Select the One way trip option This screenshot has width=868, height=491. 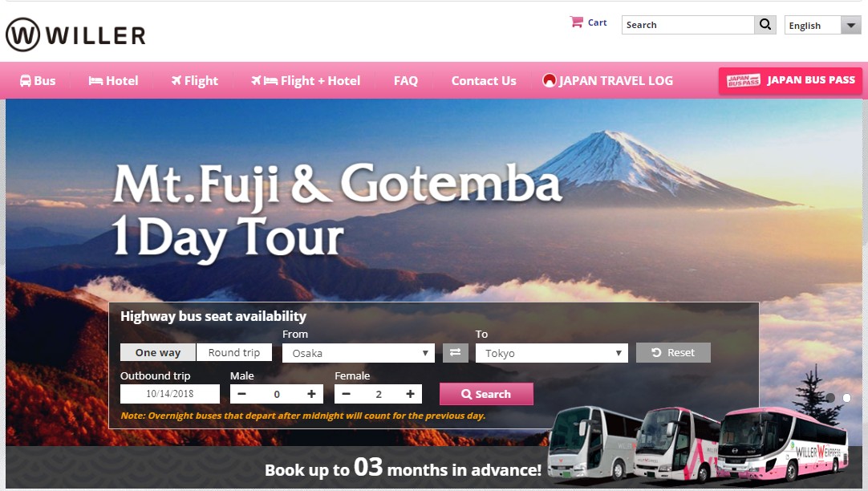click(x=158, y=352)
